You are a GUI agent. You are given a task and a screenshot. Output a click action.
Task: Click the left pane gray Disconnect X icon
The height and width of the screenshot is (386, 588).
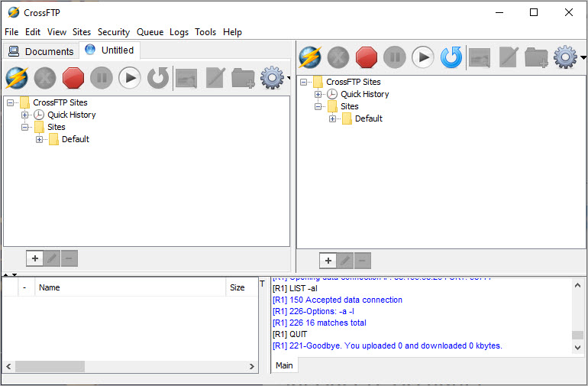[x=45, y=78]
